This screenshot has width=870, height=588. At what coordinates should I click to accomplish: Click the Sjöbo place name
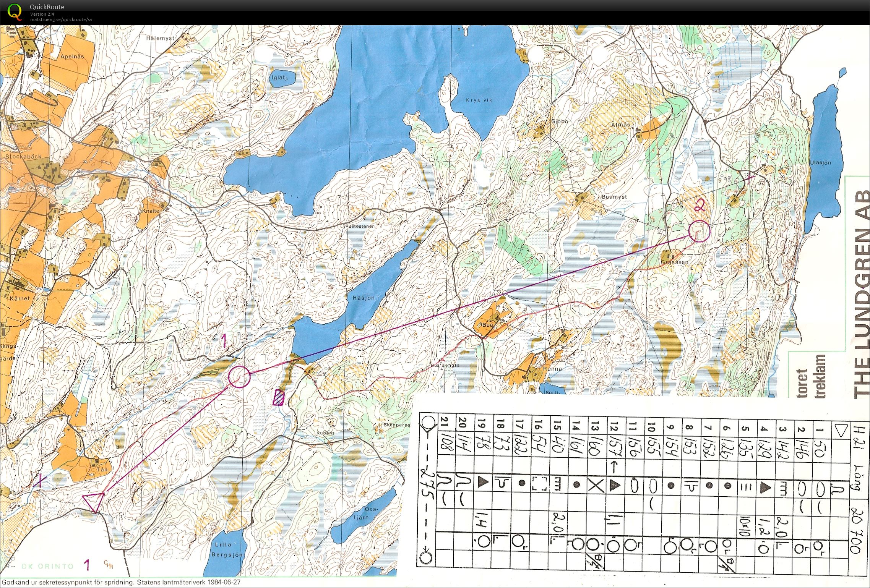(x=560, y=121)
